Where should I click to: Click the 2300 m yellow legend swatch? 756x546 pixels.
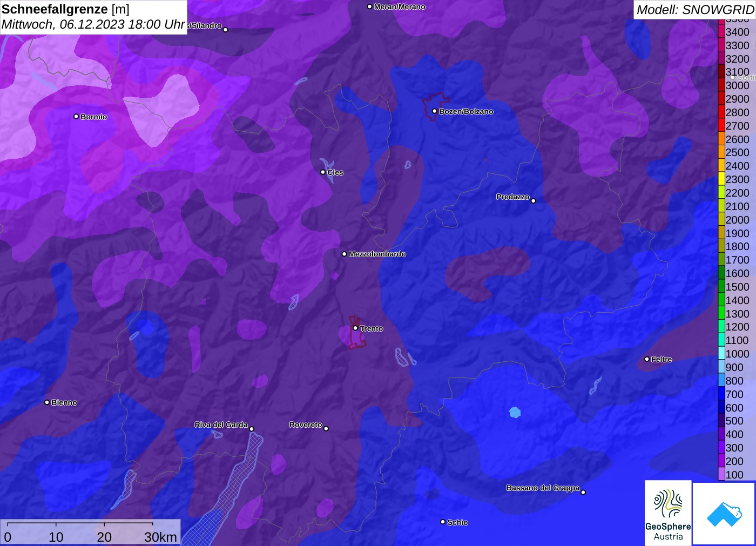pos(721,179)
